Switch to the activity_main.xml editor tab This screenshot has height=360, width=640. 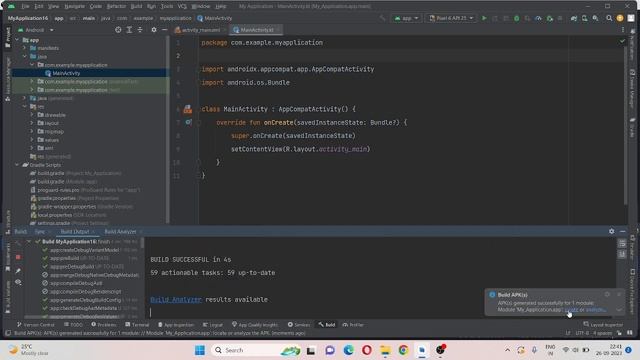200,30
